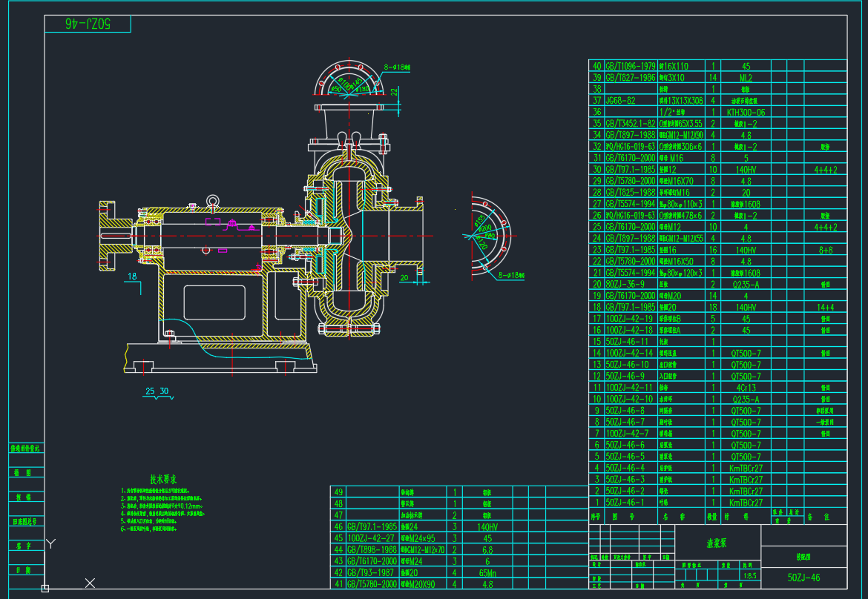Click the 1:8.5 scale cell

750,574
